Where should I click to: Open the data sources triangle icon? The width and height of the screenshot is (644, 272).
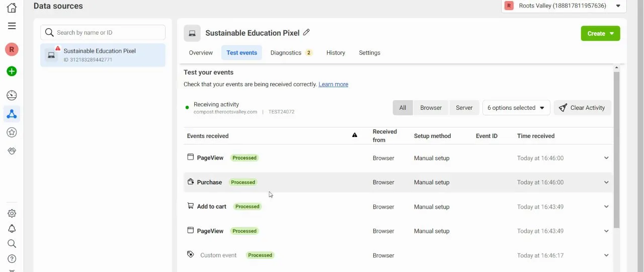click(12, 114)
